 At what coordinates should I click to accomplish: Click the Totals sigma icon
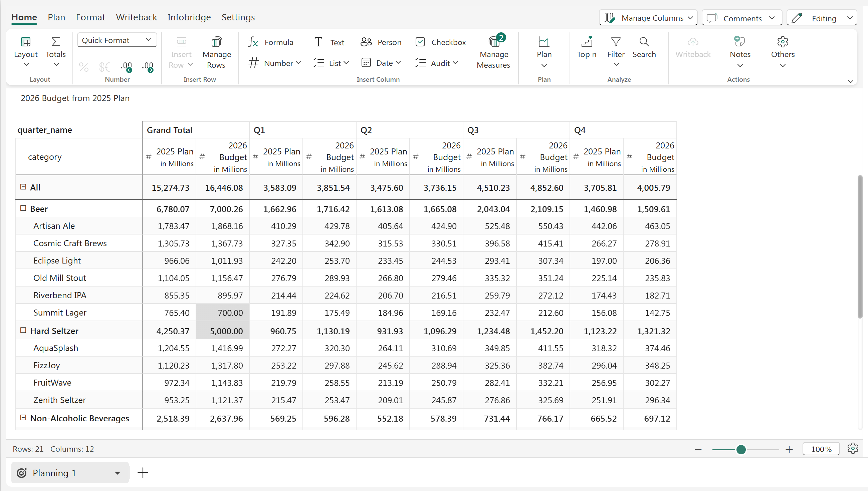click(56, 42)
